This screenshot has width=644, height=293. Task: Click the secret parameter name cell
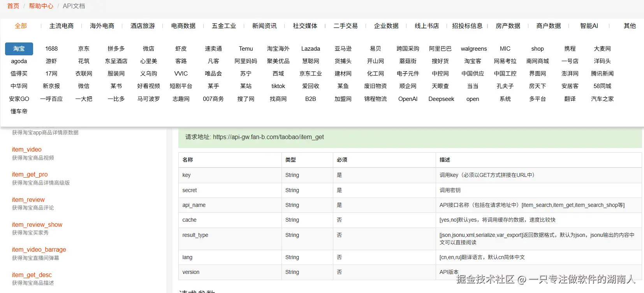point(230,190)
